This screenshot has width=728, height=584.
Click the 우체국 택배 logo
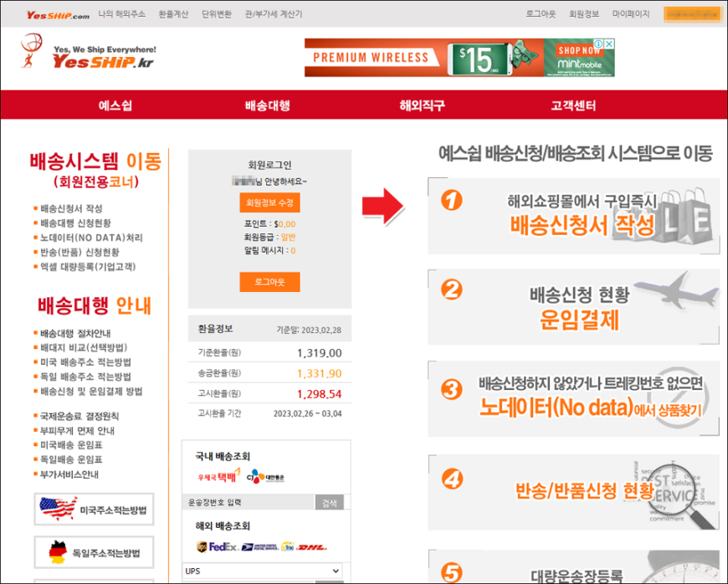[218, 476]
